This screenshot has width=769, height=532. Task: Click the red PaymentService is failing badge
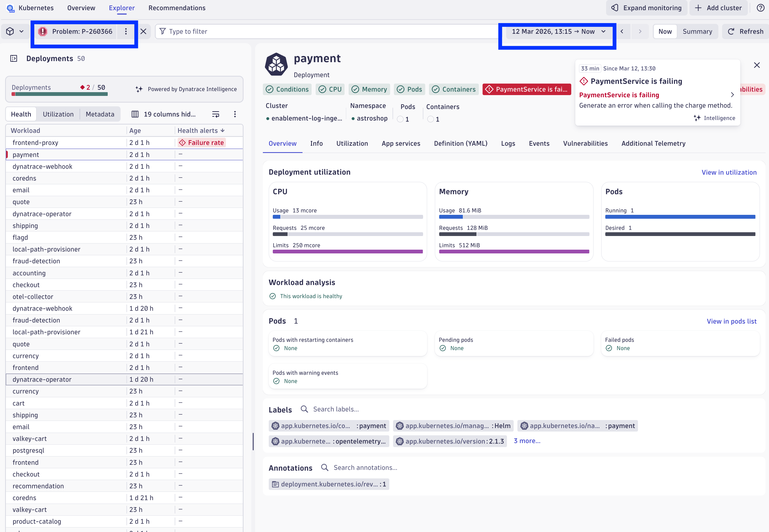pyautogui.click(x=527, y=89)
